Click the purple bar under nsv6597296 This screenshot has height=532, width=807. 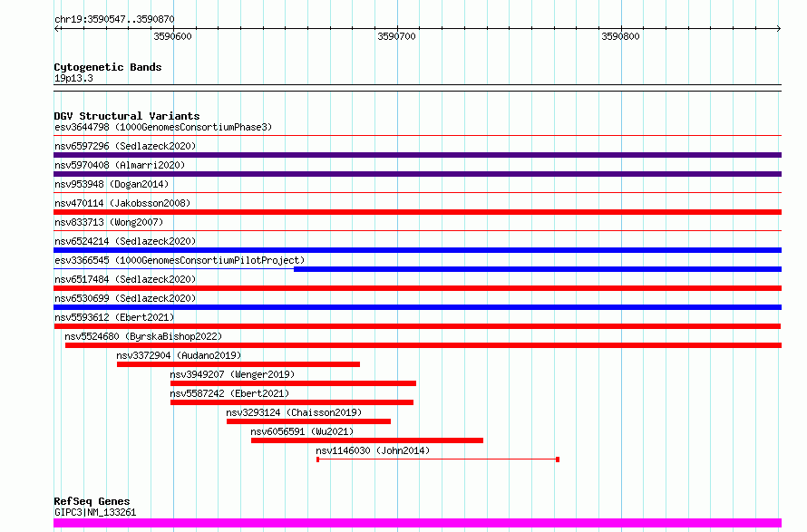[x=417, y=155]
